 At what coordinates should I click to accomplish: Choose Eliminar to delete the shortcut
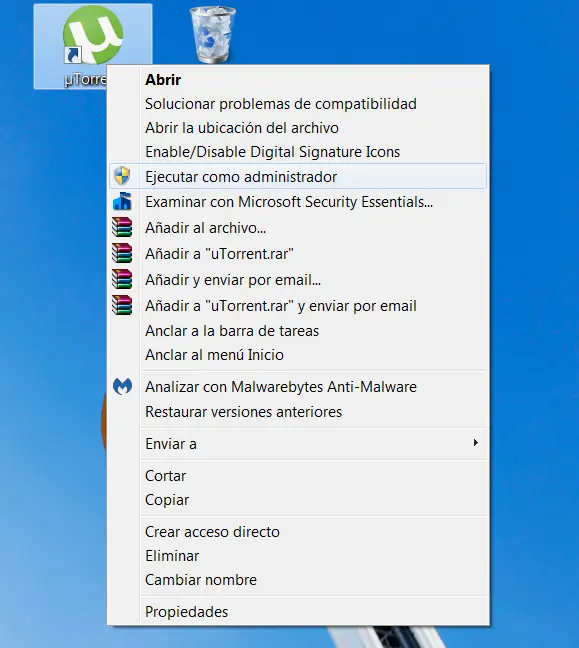298,556
